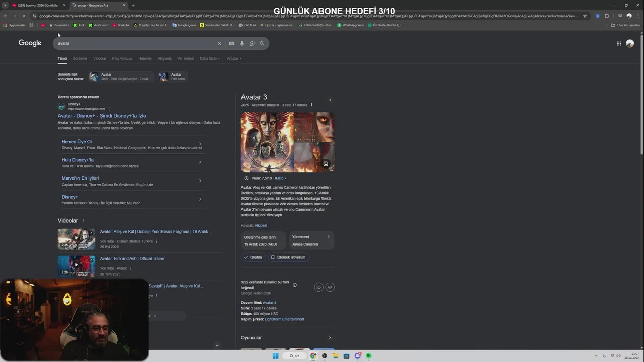644x362 pixels.
Task: Open Windows Start menu
Action: [x=275, y=356]
